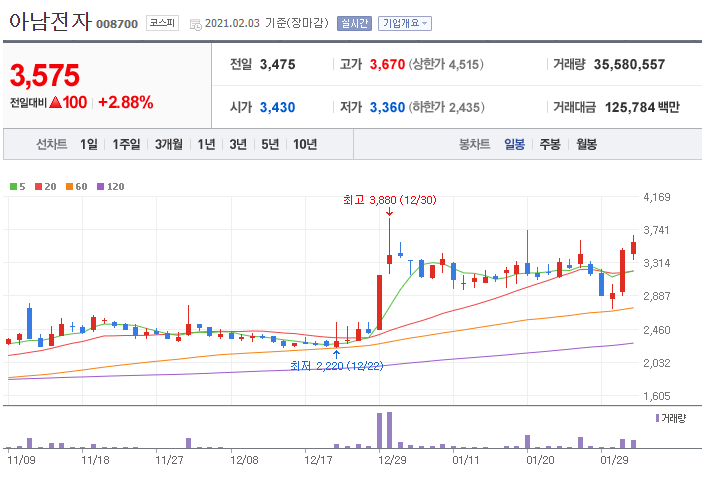Click the green 5-day moving average swatch
This screenshot has height=487, width=702.
(x=13, y=186)
